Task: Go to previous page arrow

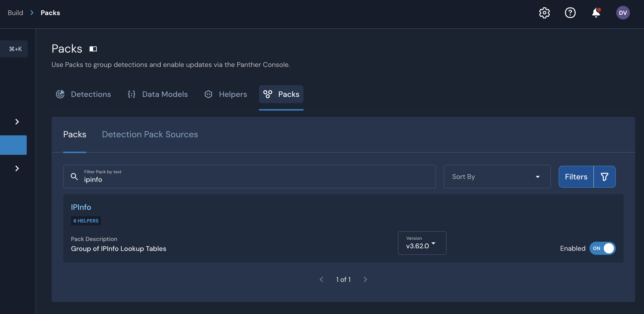Action: (322, 279)
